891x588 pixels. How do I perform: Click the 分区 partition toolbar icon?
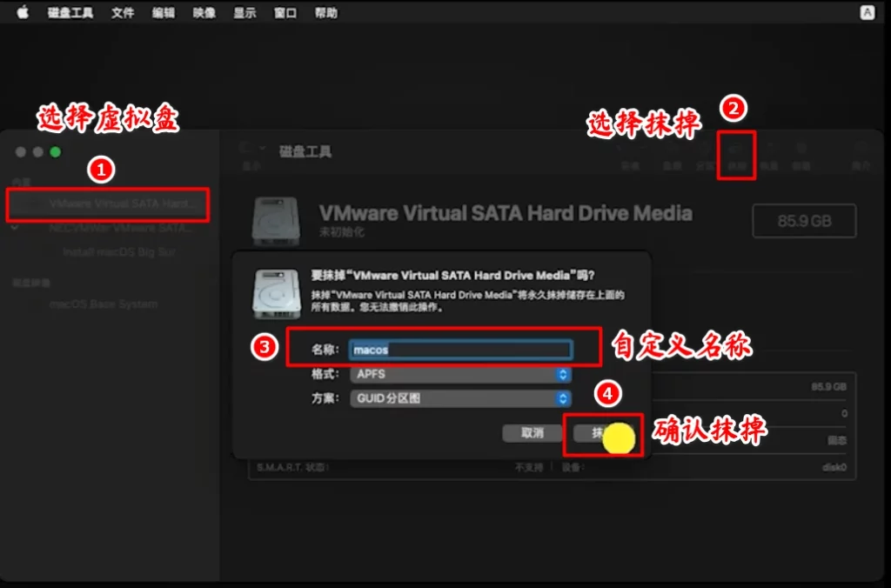pyautogui.click(x=705, y=156)
